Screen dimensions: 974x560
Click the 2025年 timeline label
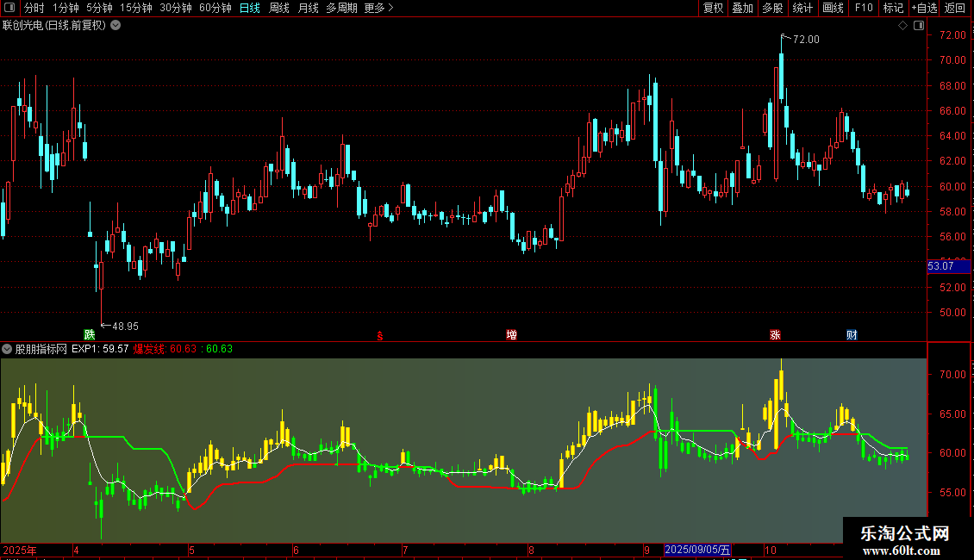(x=19, y=550)
